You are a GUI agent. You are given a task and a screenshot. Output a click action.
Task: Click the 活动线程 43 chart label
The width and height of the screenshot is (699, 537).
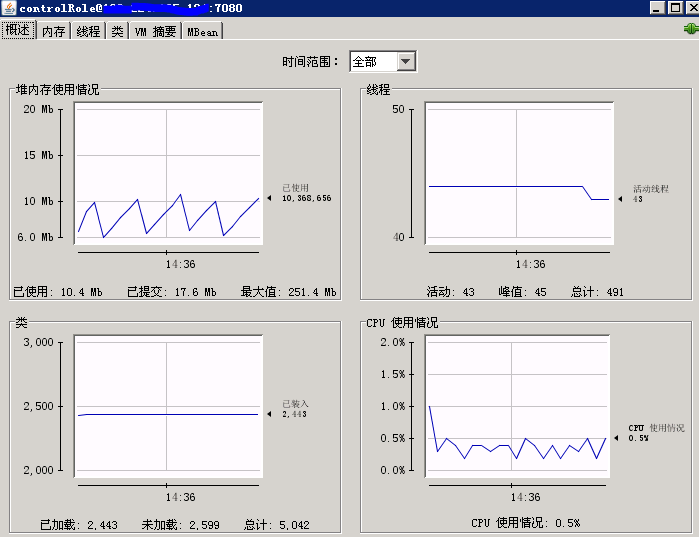(x=650, y=194)
